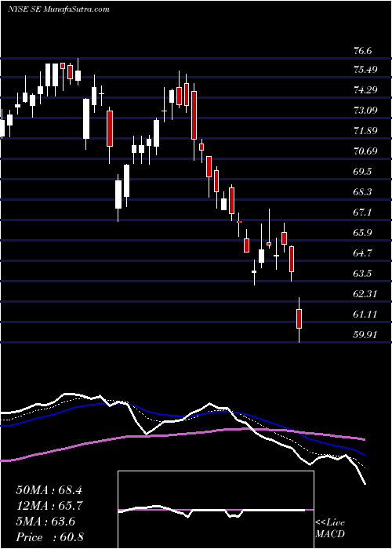Image resolution: width=392 pixels, height=549 pixels.
Task: Click the 73.09 price axis label
Action: click(x=365, y=111)
